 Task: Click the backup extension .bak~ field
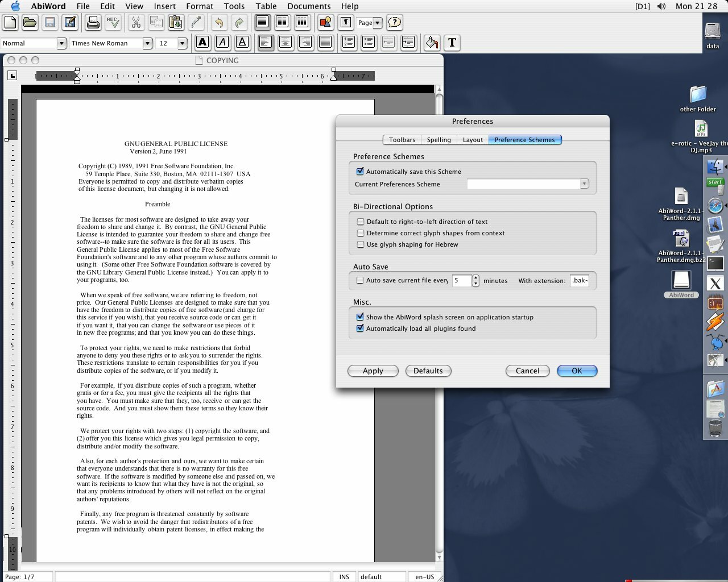[580, 280]
